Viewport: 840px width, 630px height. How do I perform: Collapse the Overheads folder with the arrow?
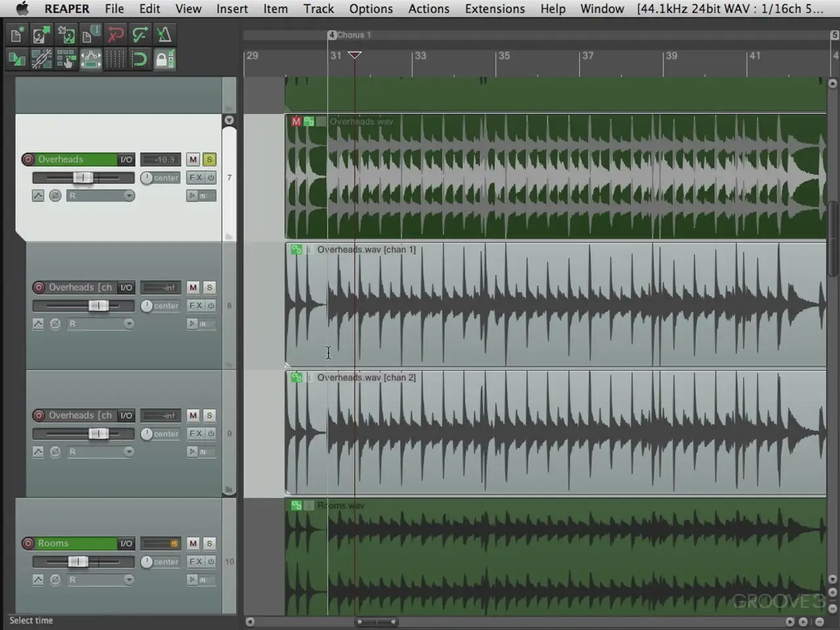pos(229,120)
